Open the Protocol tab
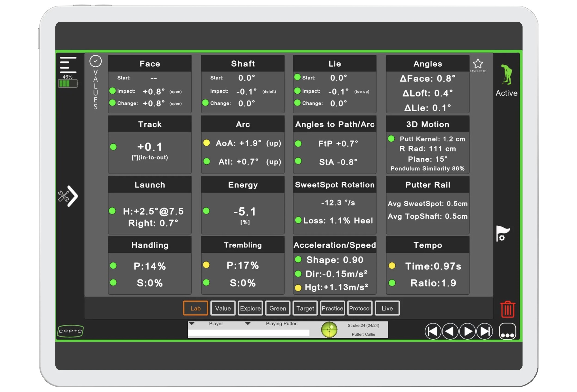 pos(360,308)
